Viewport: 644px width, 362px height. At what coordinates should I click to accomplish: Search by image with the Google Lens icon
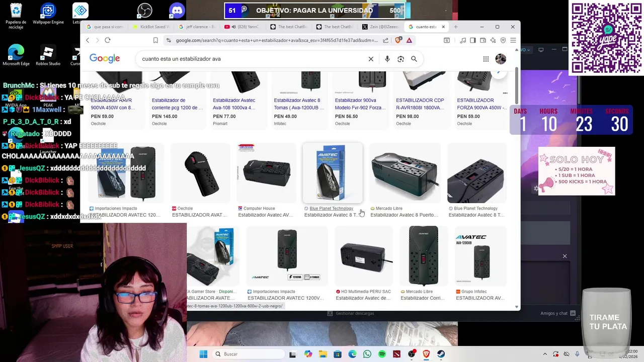point(400,59)
